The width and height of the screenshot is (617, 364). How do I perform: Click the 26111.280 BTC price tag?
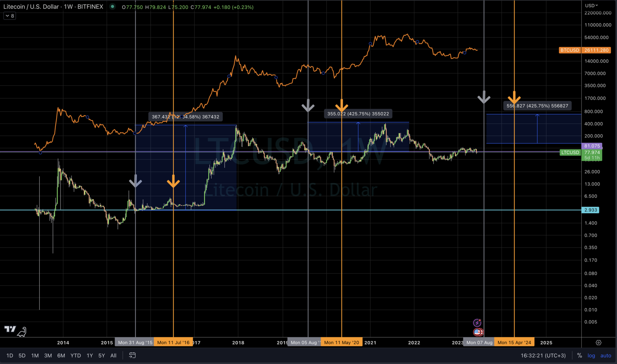pyautogui.click(x=597, y=50)
